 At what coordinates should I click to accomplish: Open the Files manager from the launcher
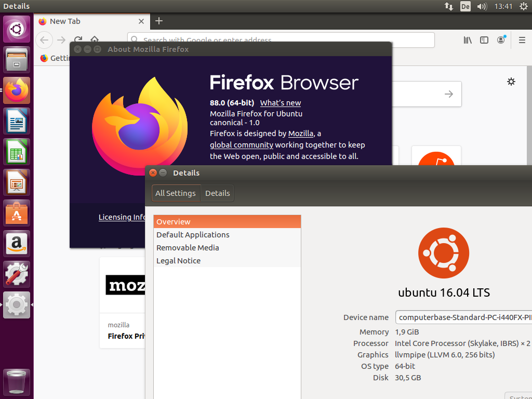coord(17,60)
